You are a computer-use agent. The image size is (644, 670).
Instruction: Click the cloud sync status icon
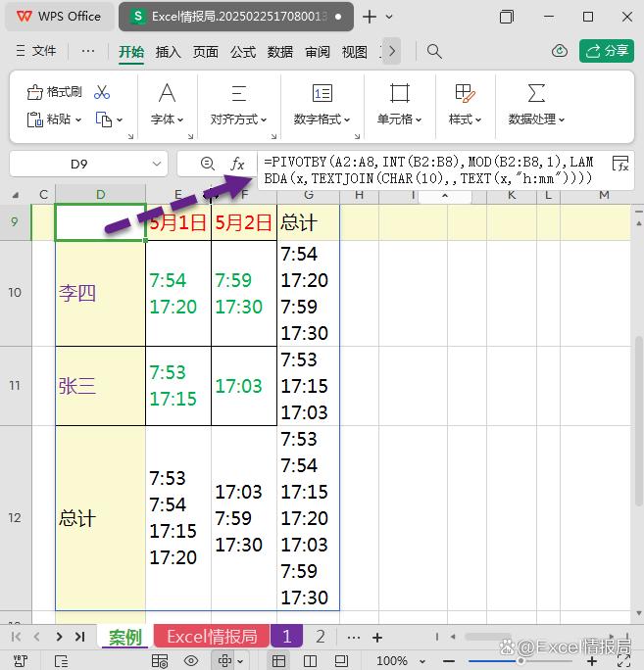pyautogui.click(x=560, y=51)
